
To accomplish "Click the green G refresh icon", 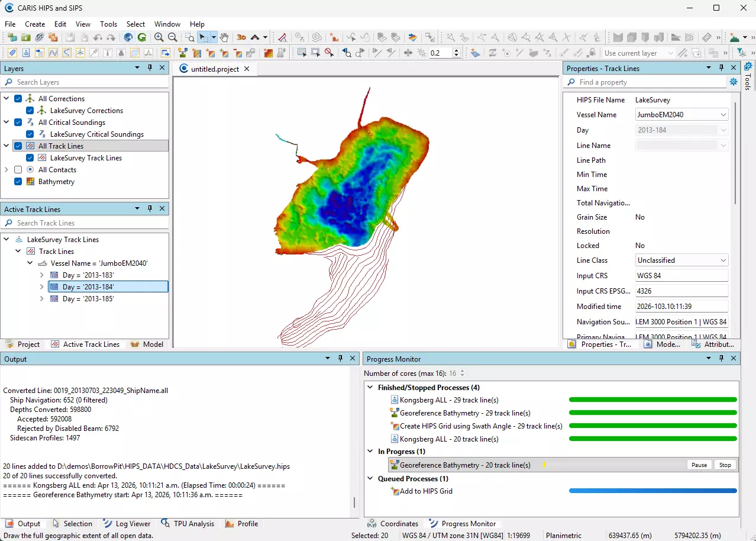I will [142, 37].
